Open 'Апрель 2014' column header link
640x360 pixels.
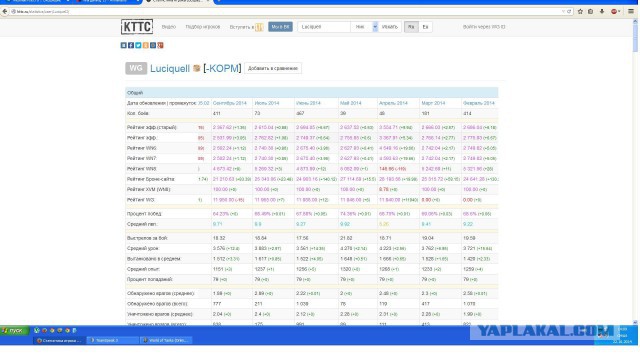pyautogui.click(x=393, y=103)
